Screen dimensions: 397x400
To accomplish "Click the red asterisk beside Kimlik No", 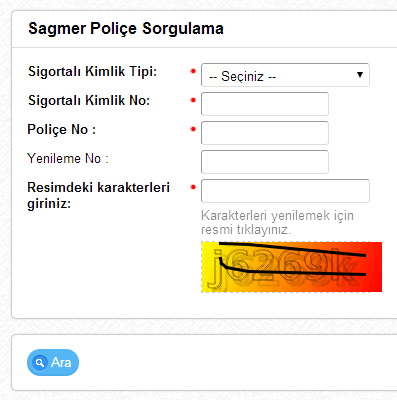I will [x=193, y=100].
